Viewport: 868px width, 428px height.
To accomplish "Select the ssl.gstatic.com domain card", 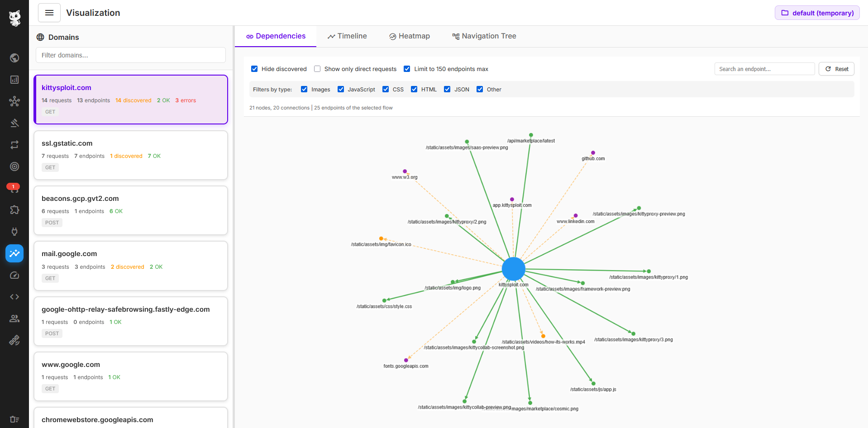I will pos(131,155).
